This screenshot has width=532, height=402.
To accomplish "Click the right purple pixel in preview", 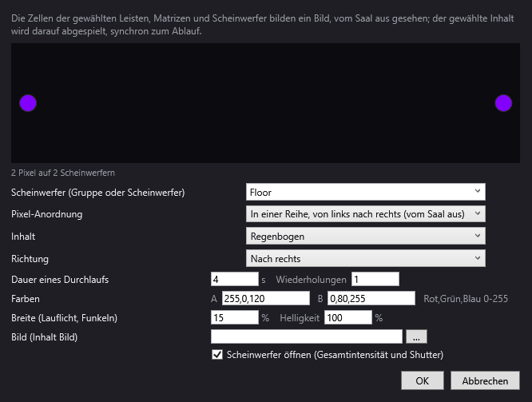I will [503, 103].
